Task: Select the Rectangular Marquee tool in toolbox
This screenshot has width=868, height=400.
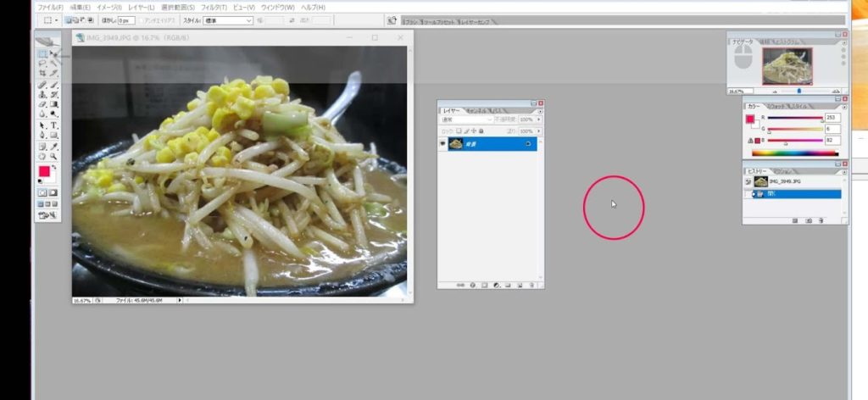Action: tap(42, 53)
